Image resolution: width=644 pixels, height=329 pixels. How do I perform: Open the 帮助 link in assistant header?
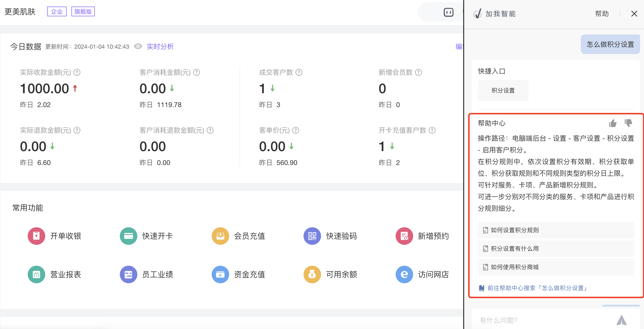pyautogui.click(x=601, y=14)
